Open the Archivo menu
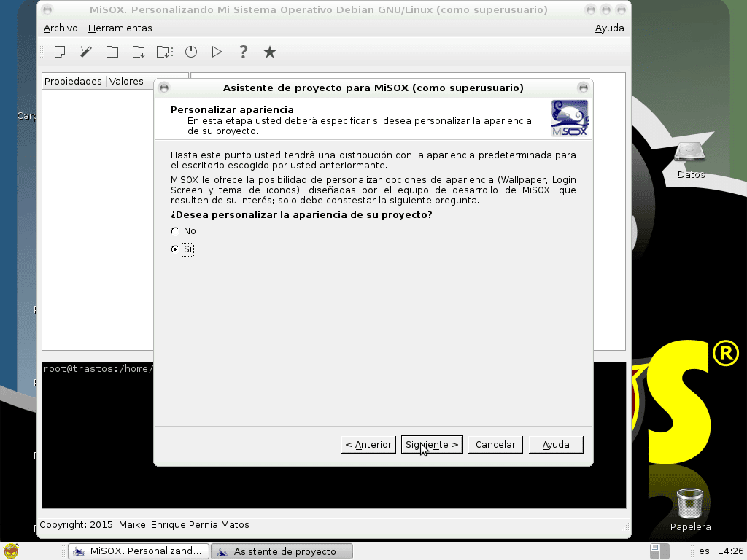Viewport: 747px width, 560px height. pos(61,28)
